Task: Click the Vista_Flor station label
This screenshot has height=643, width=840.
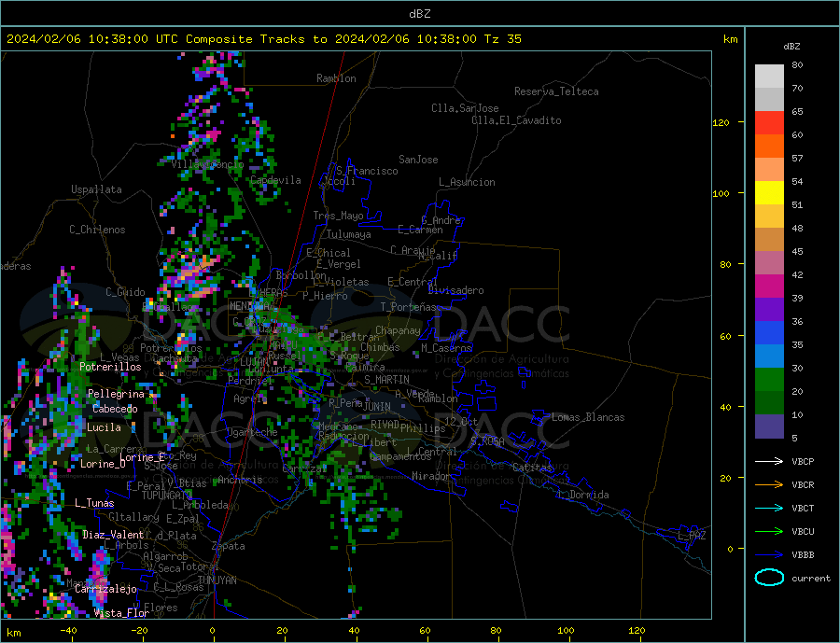Action: coord(121,613)
